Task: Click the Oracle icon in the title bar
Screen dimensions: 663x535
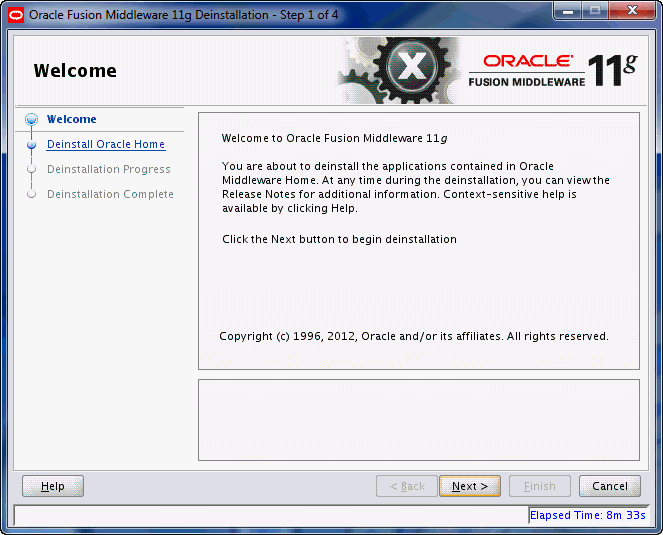Action: tap(15, 15)
